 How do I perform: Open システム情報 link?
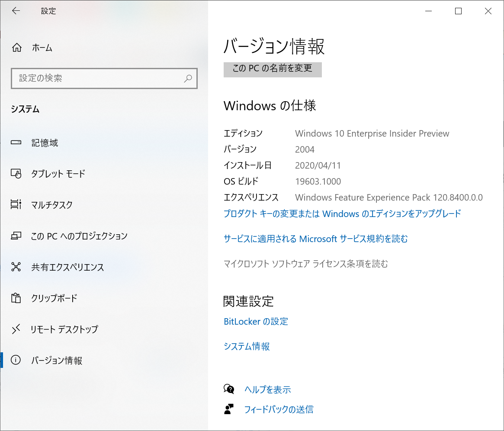tap(247, 346)
